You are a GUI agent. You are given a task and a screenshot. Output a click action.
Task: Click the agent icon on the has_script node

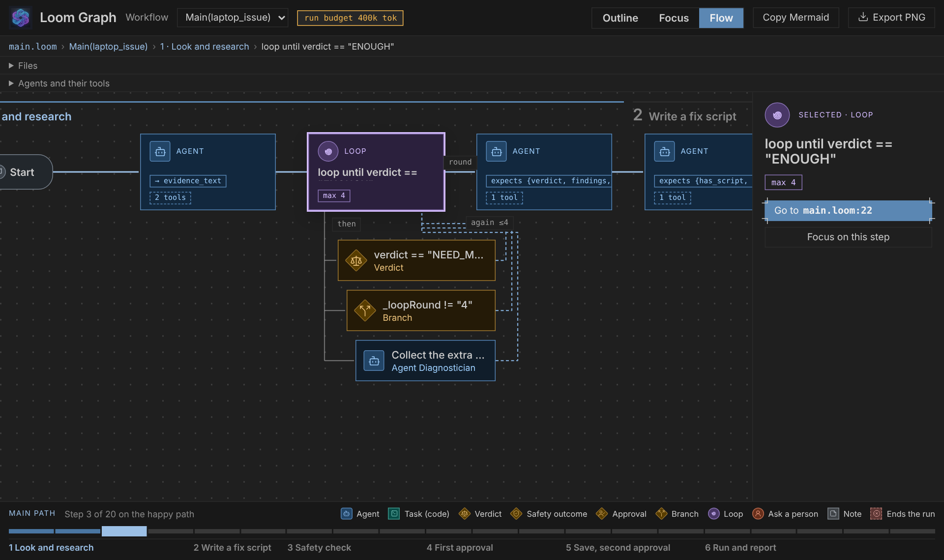point(665,151)
